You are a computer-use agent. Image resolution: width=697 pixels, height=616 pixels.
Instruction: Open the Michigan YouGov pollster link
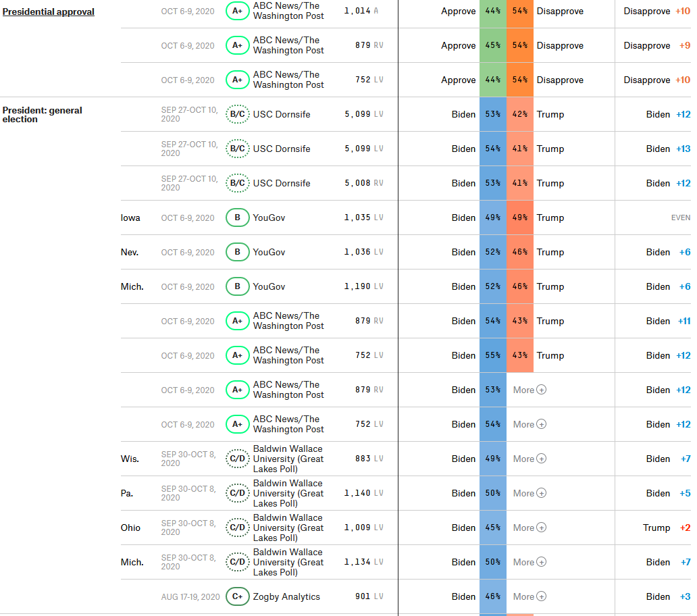[x=269, y=286]
